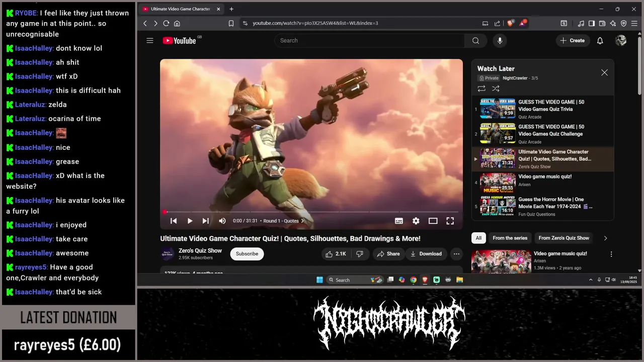Open Brave VPN shield icon
This screenshot has height=362, width=644.
pos(623,23)
